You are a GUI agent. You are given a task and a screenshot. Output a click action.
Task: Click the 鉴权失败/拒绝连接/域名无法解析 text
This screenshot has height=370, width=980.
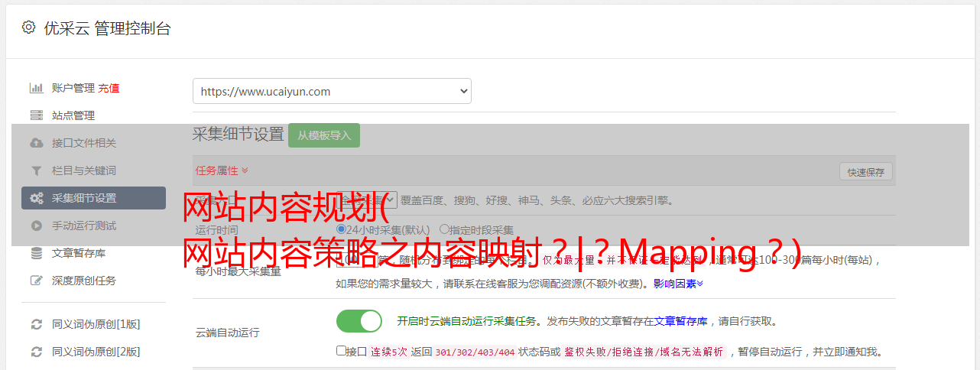pos(644,352)
